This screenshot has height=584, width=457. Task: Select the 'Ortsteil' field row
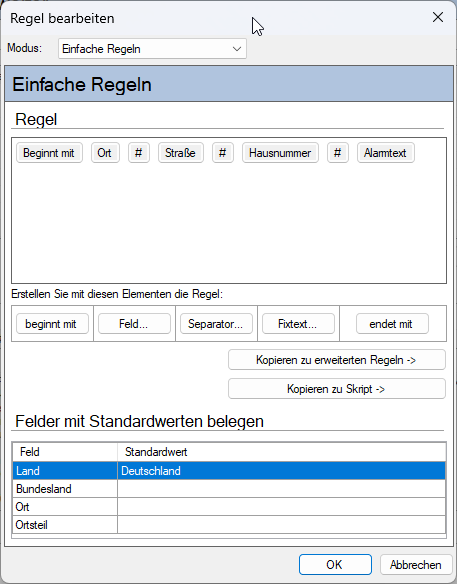(229, 525)
